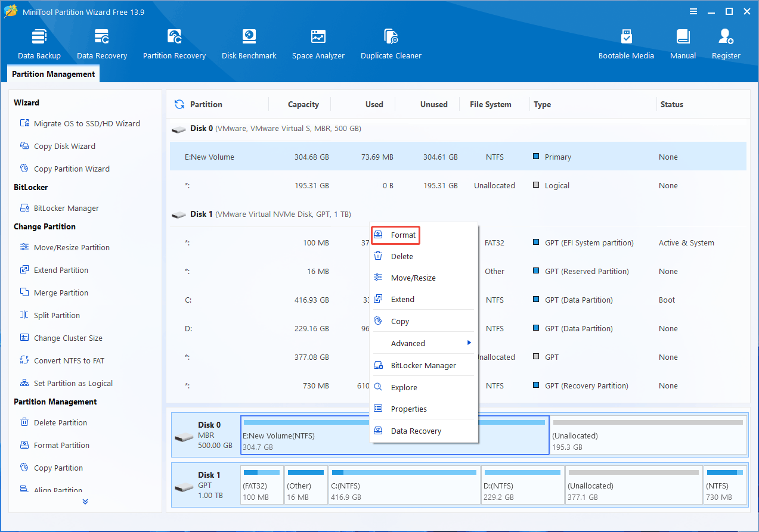Choose Explore in the context menu
This screenshot has width=759, height=532.
coord(424,387)
